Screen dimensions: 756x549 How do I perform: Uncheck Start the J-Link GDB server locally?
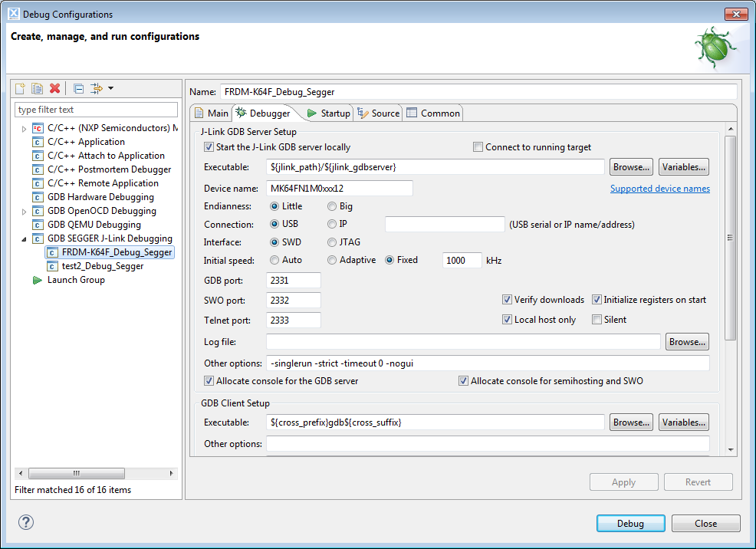tap(209, 147)
